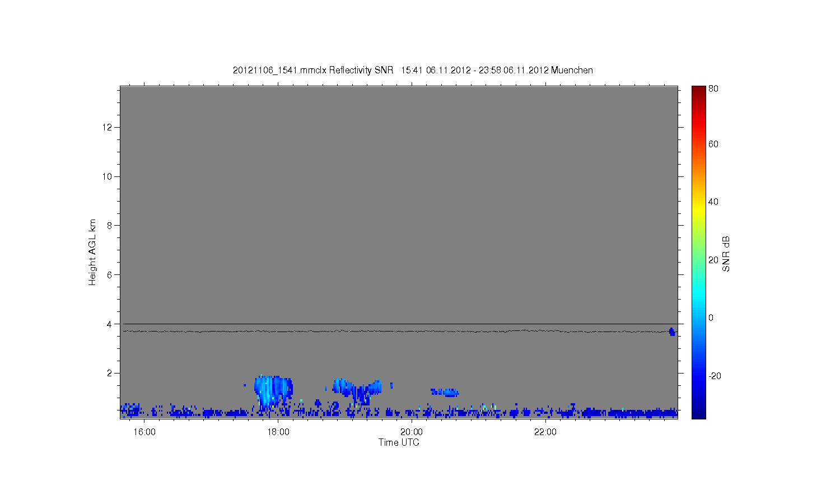
Task: Click the small cloud echo near 20:30
Action: click(x=445, y=392)
